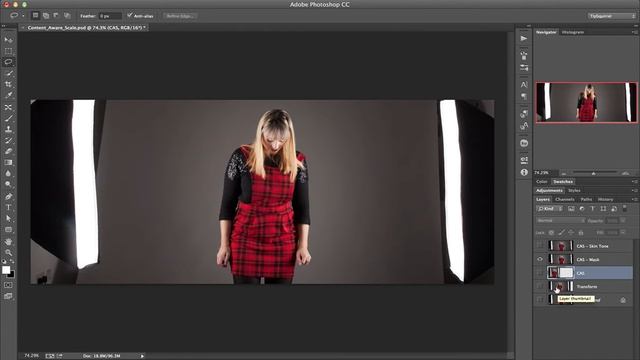Open the workspace switcher dropdown
The width and height of the screenshot is (640, 360).
[612, 16]
